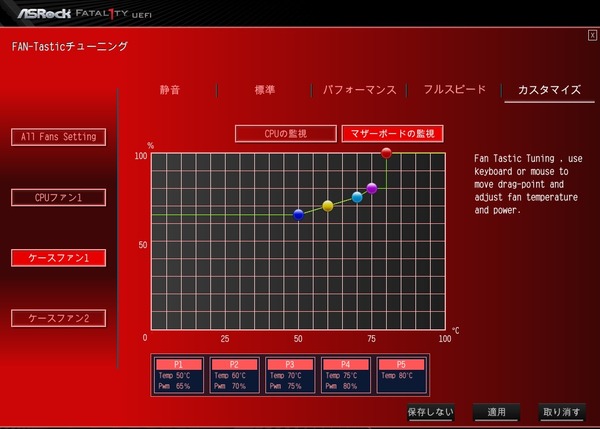
Task: Click the blue P1 drag-point on the curve
Action: [298, 215]
